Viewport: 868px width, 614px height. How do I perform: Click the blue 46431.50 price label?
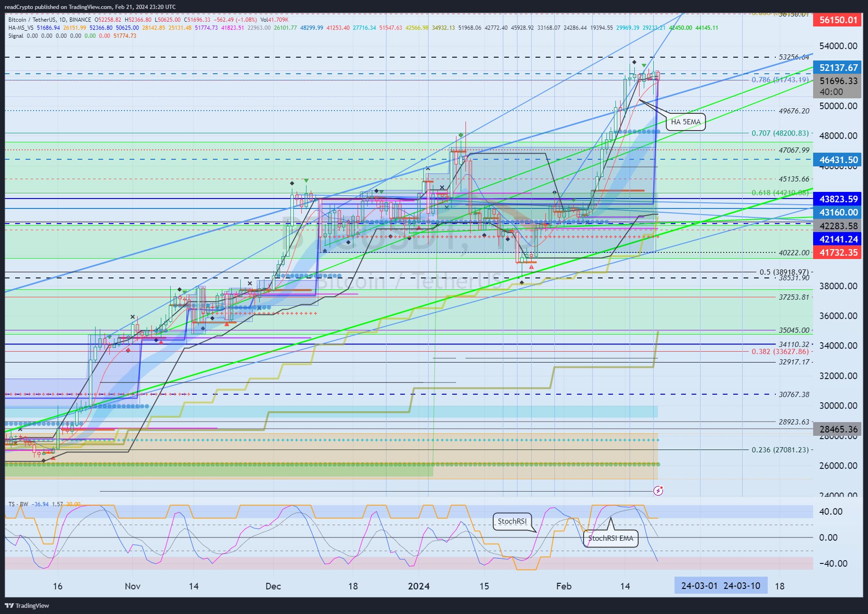pyautogui.click(x=838, y=160)
